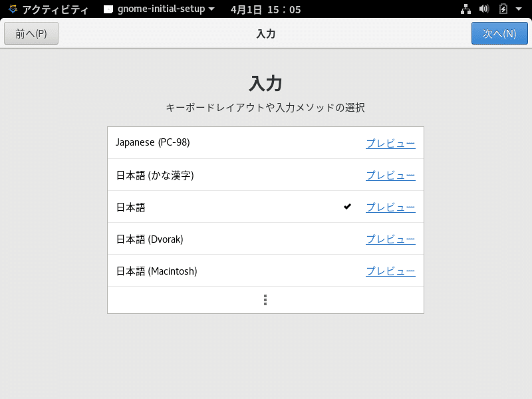
Task: Expand keyboard list with three-dots button
Action: pos(265,299)
